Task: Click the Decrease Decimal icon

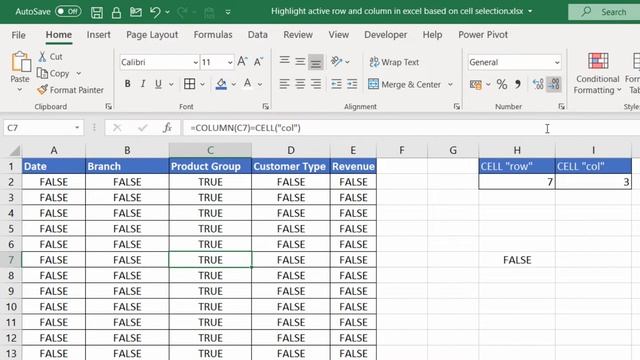Action: click(x=554, y=84)
